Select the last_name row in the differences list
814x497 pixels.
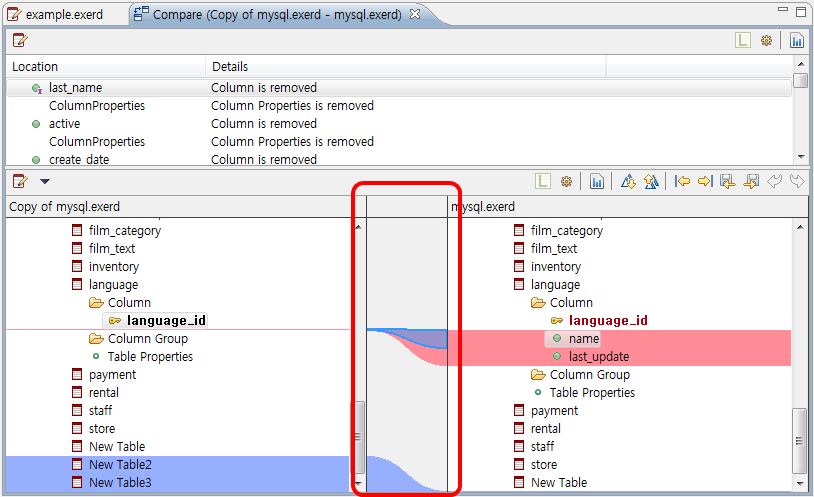click(x=399, y=88)
